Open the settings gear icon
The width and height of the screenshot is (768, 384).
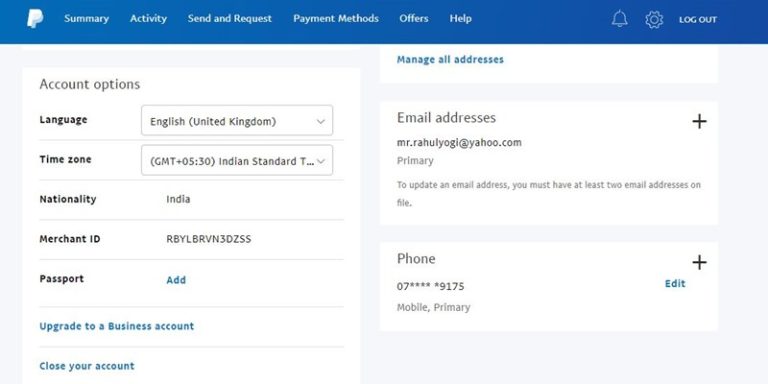coord(654,20)
